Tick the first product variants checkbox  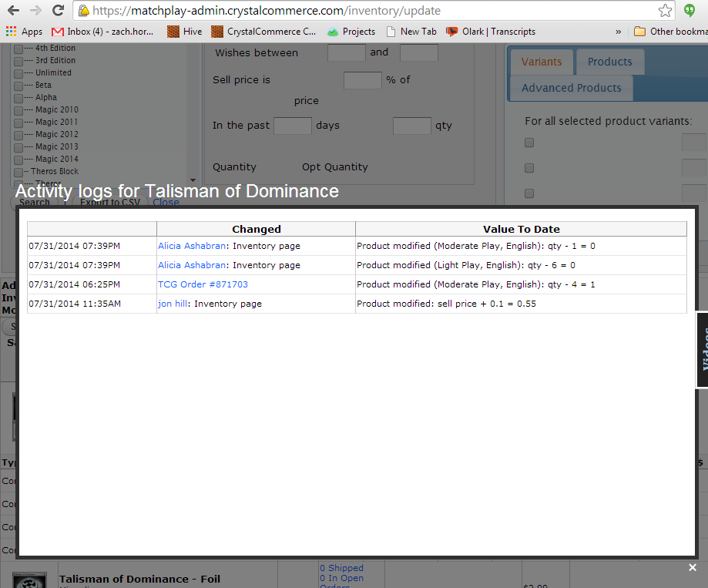529,143
